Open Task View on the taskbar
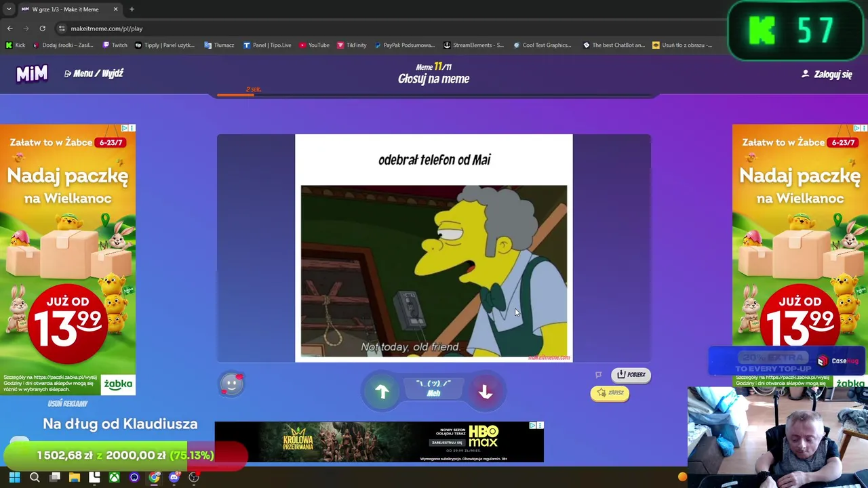The width and height of the screenshot is (868, 488). [55, 477]
